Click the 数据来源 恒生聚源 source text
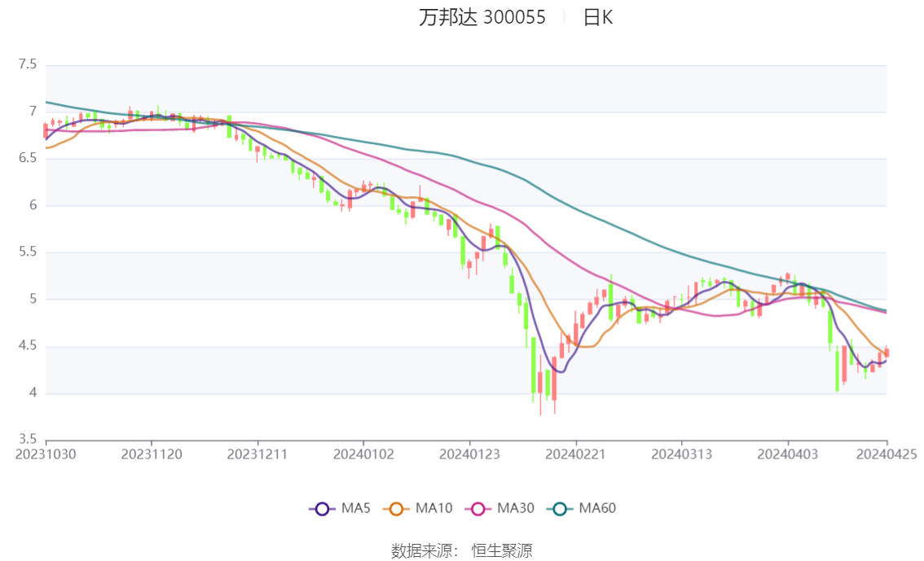Screen dimensions: 924x561 pos(462,551)
